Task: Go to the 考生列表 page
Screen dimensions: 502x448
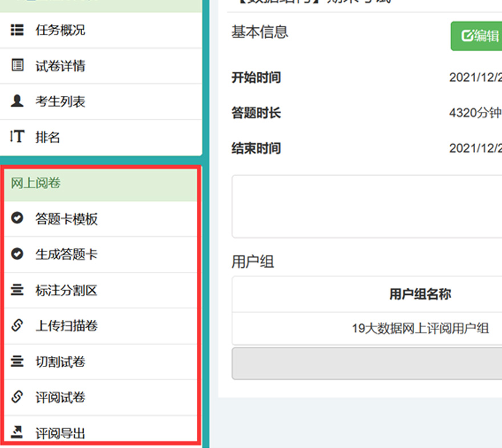Action: point(60,102)
